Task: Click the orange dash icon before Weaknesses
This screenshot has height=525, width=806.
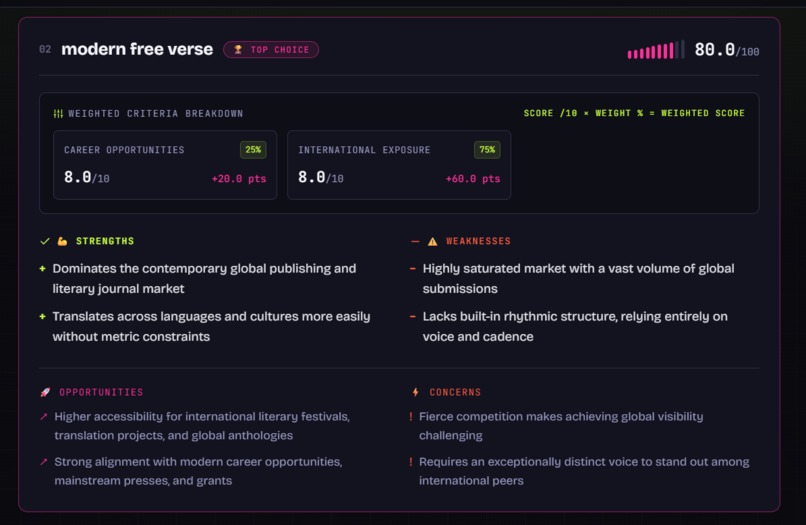Action: pyautogui.click(x=415, y=241)
